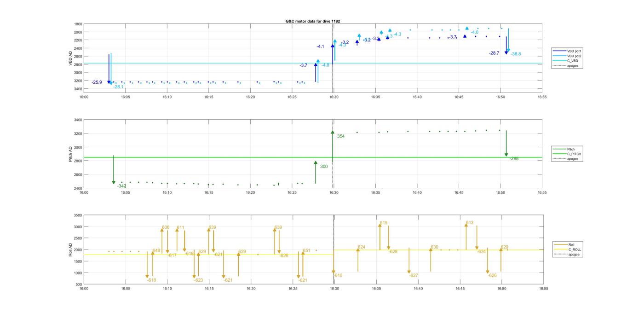Click the "500" tick on the Roll axis
The height and width of the screenshot is (319, 644).
click(x=80, y=284)
